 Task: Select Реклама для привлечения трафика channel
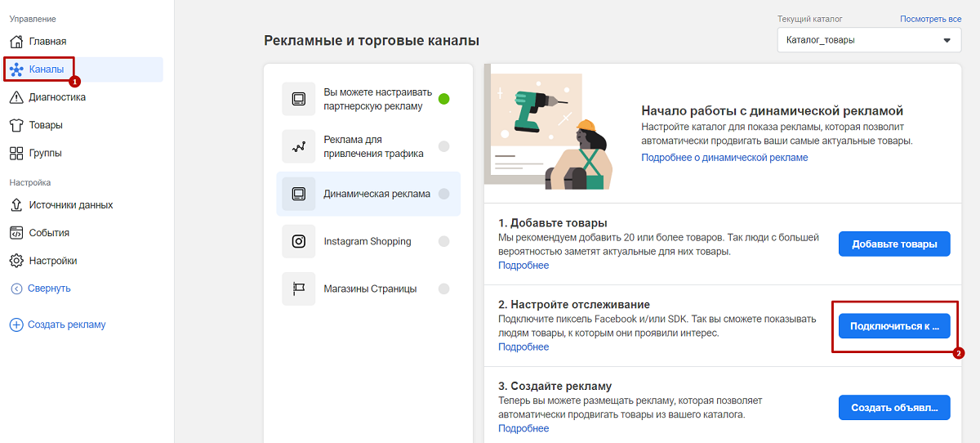tap(368, 146)
